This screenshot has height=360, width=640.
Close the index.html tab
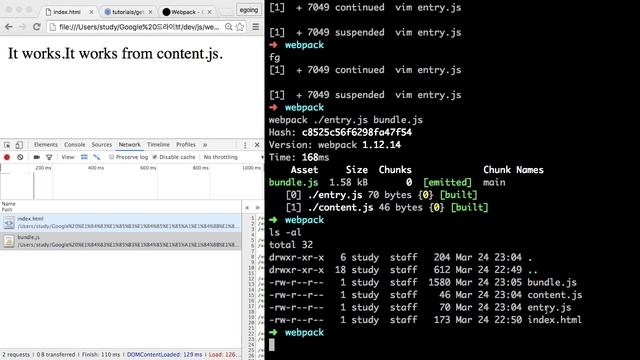[91, 12]
